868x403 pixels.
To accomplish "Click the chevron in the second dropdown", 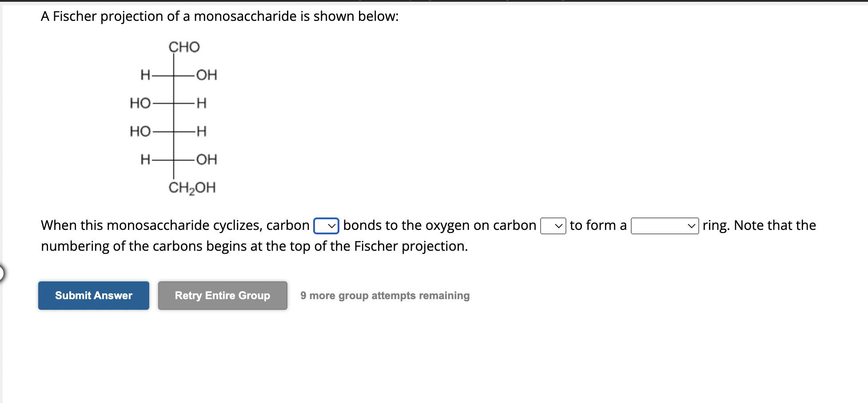I will click(x=559, y=226).
